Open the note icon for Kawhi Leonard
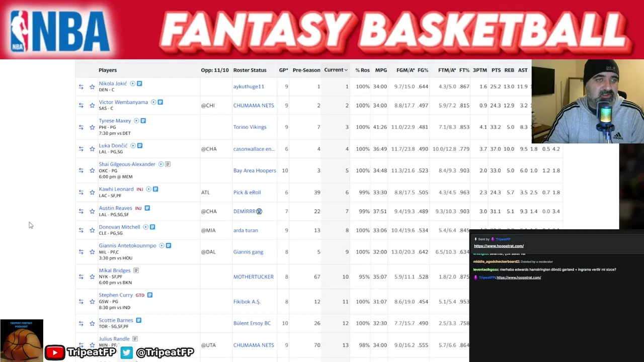The image size is (644, 362). click(x=155, y=189)
